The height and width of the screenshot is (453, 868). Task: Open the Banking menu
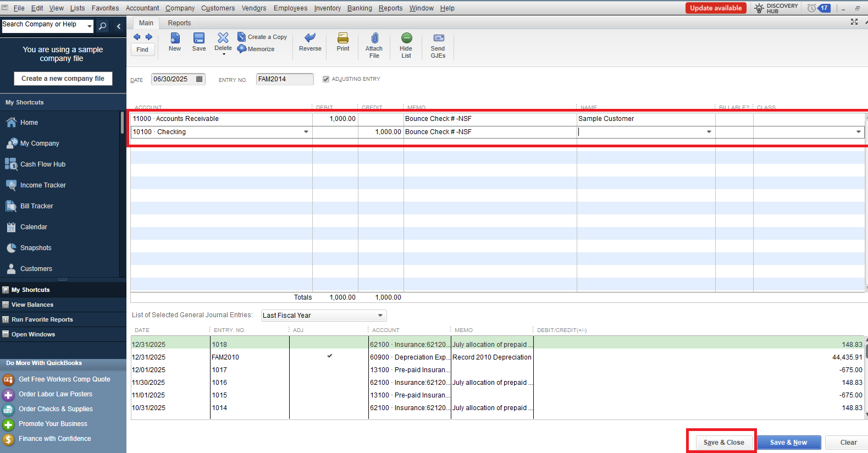360,8
